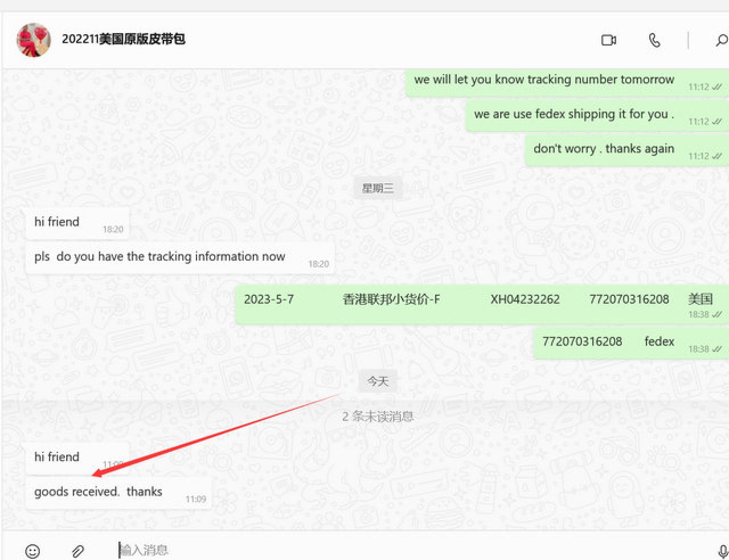Start a voice call from chat header

tap(654, 40)
